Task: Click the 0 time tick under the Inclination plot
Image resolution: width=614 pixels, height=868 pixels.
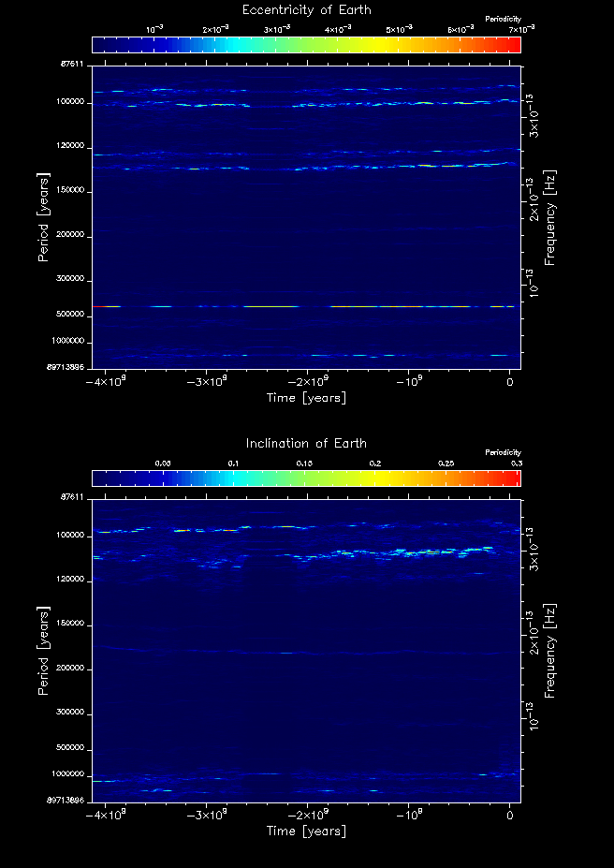Action: coord(509,816)
